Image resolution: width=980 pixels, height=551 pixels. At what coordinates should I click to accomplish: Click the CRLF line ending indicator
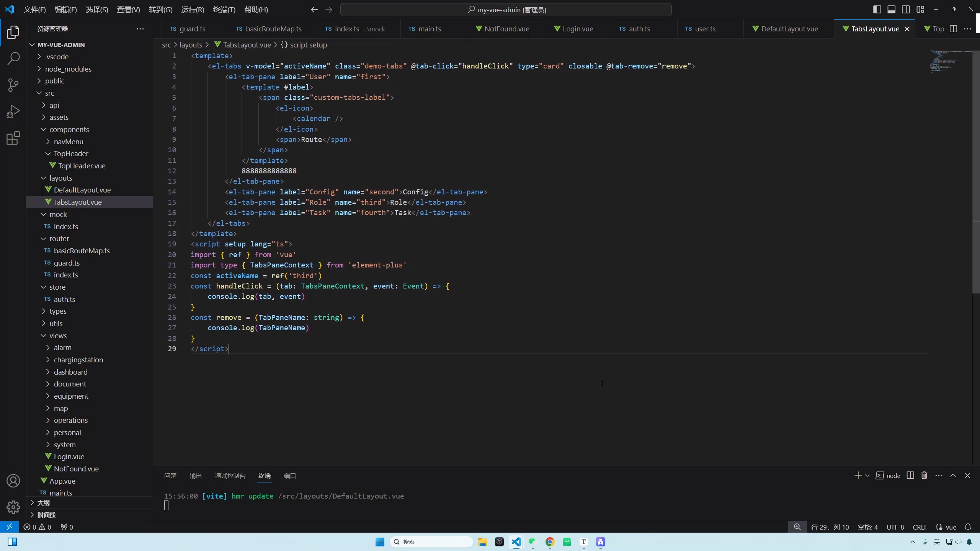(x=920, y=527)
